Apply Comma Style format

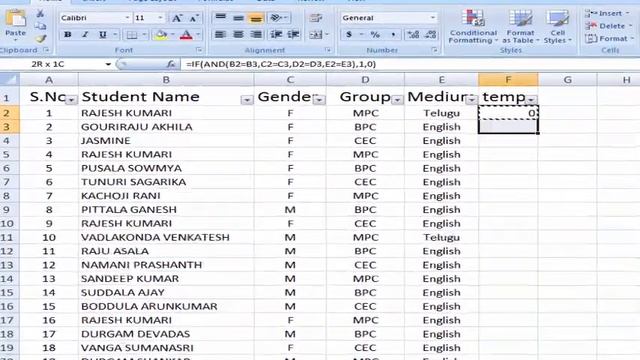(x=393, y=35)
